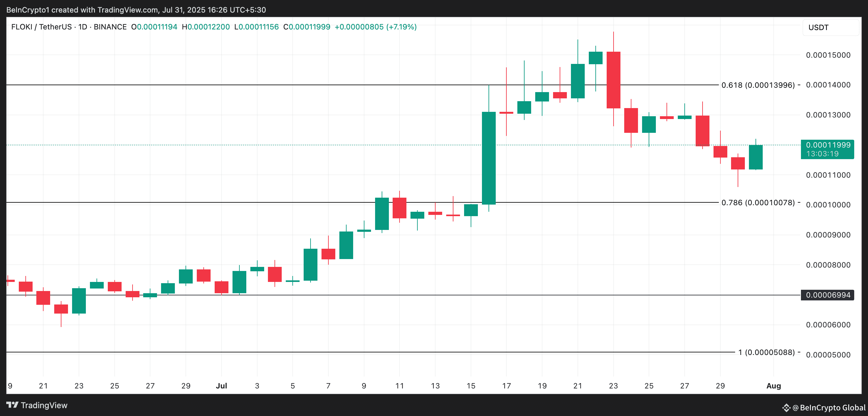Click the close value C0.00011999
This screenshot has width=868, height=416.
tap(307, 27)
